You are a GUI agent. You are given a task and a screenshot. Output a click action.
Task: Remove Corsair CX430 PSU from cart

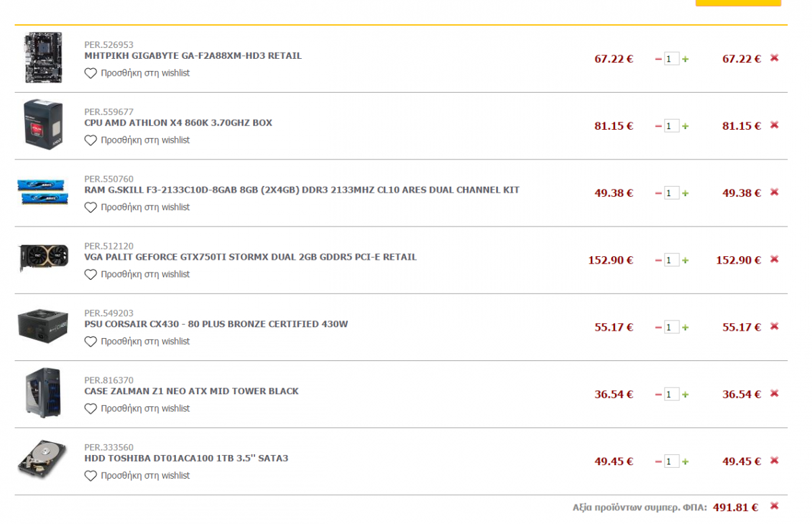pos(774,327)
